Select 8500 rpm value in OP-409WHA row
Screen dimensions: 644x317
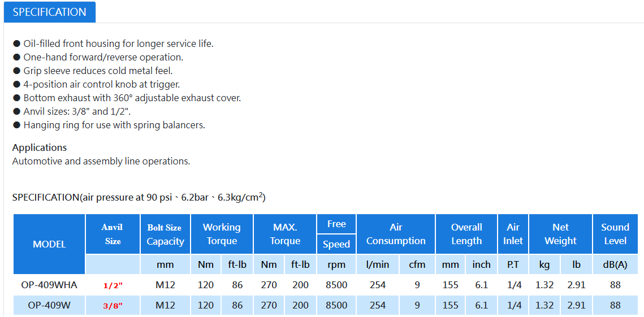[336, 285]
